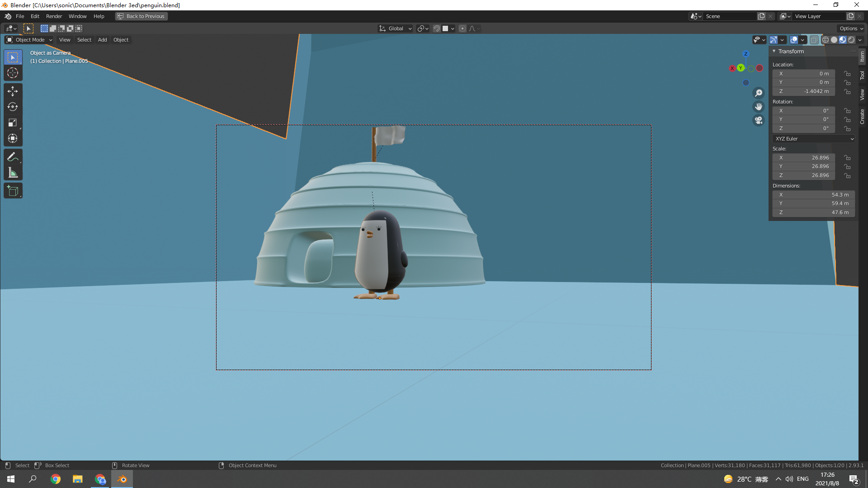The image size is (868, 488).
Task: Collapse the Transform panel
Action: [774, 52]
